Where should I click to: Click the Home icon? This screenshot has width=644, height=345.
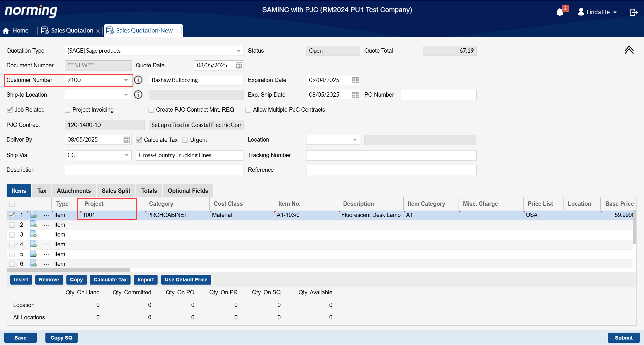(6, 31)
